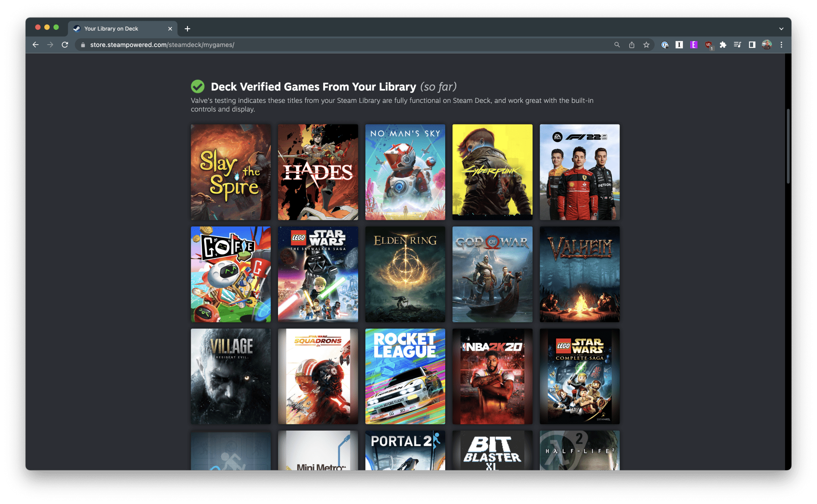817x504 pixels.
Task: Open the Chrome Extensions puzzle menu
Action: (x=723, y=45)
